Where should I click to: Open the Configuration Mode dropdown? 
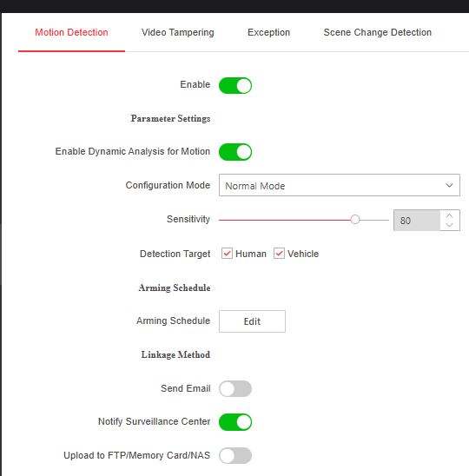pyautogui.click(x=340, y=185)
